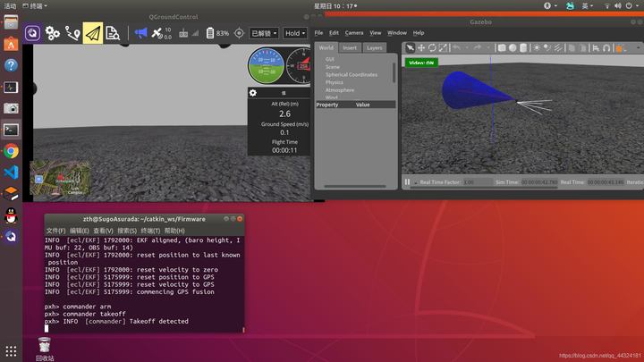Viewport: 644px width, 362px height.
Task: Open the Hold flight mode dropdown
Action: pyautogui.click(x=295, y=33)
